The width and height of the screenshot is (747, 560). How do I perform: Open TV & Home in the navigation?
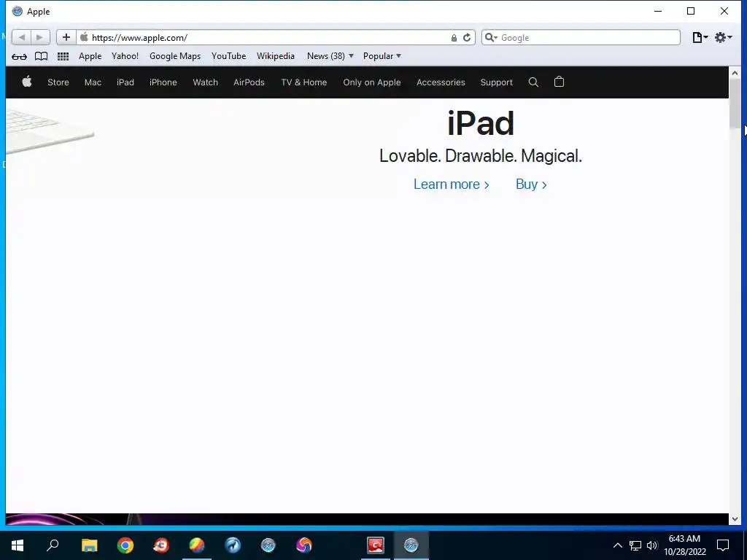pyautogui.click(x=304, y=82)
